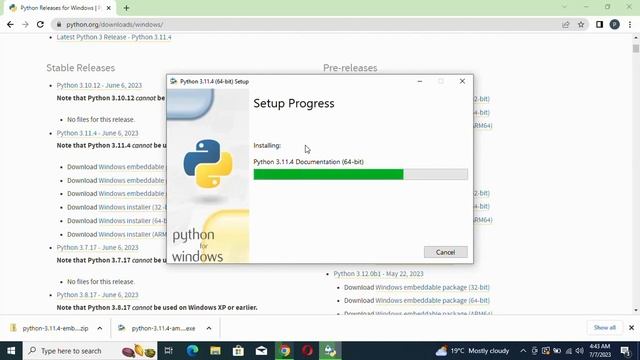Open Python 3.10.12 - June 6, 2023 link

point(99,85)
